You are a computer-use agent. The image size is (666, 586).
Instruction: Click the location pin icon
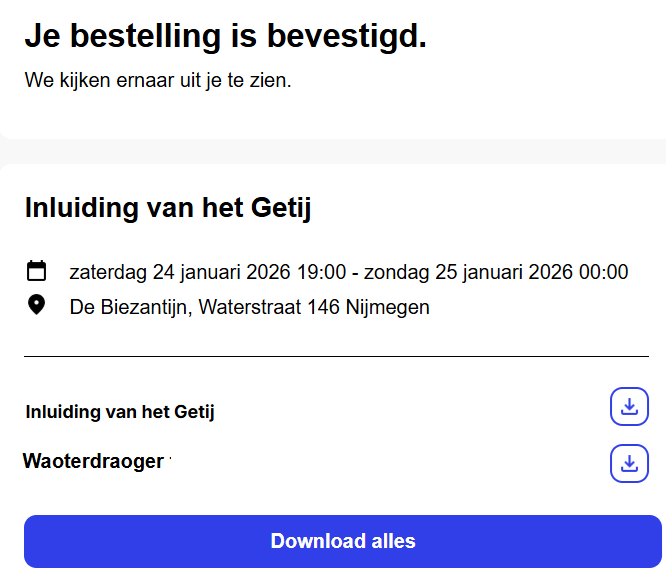pos(37,305)
